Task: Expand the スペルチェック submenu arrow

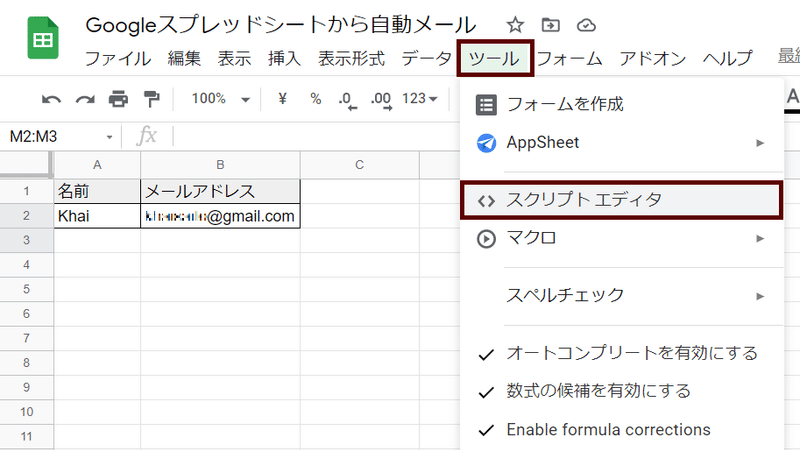Action: coord(760,296)
